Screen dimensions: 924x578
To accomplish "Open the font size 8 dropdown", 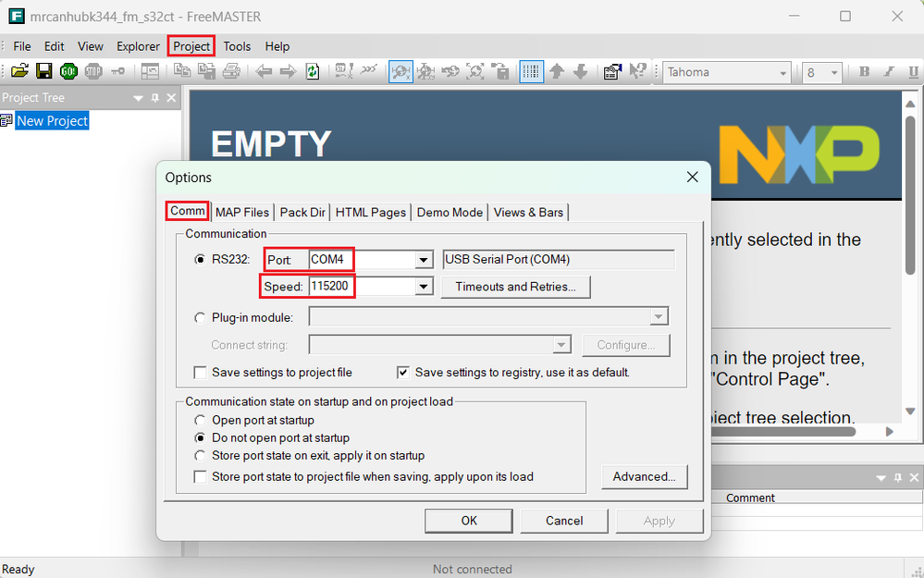I will pos(834,72).
